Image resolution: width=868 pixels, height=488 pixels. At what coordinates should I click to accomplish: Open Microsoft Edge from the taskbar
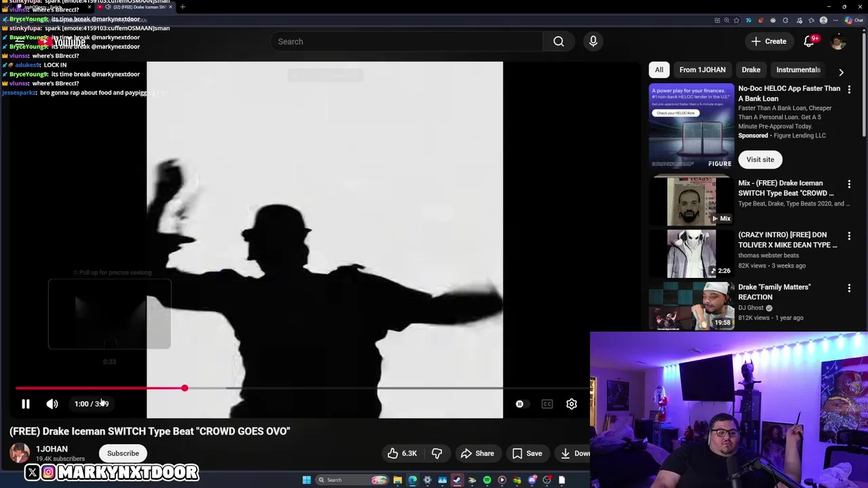tap(412, 480)
